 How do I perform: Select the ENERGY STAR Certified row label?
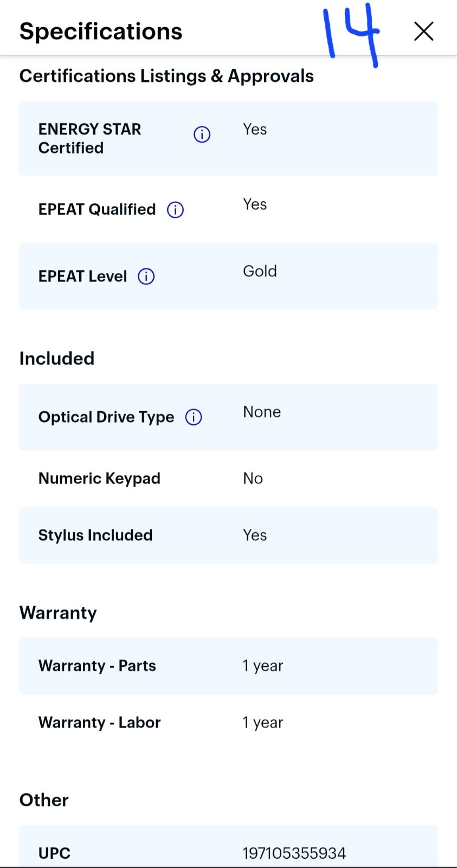click(x=90, y=138)
